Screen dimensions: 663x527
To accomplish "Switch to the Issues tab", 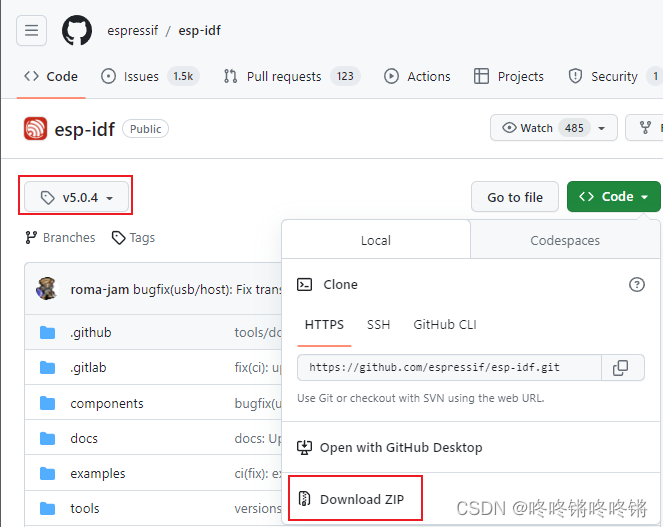I will [150, 77].
